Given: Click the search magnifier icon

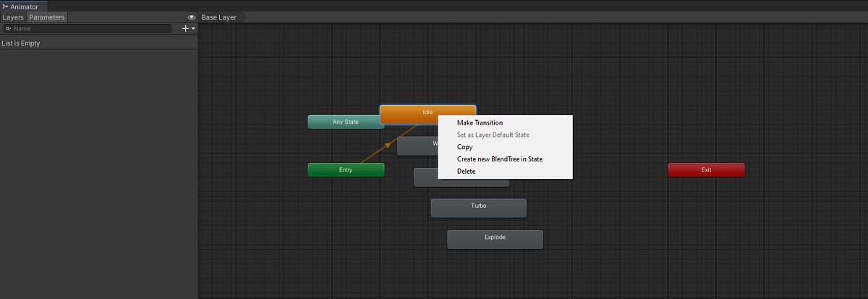Looking at the screenshot, I should (x=9, y=28).
